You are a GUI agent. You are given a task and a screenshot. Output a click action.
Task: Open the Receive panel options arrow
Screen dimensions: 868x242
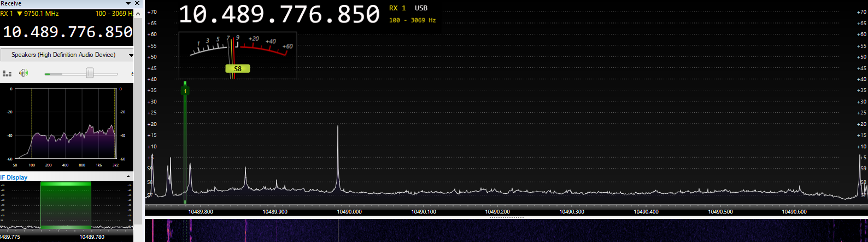coord(128,3)
